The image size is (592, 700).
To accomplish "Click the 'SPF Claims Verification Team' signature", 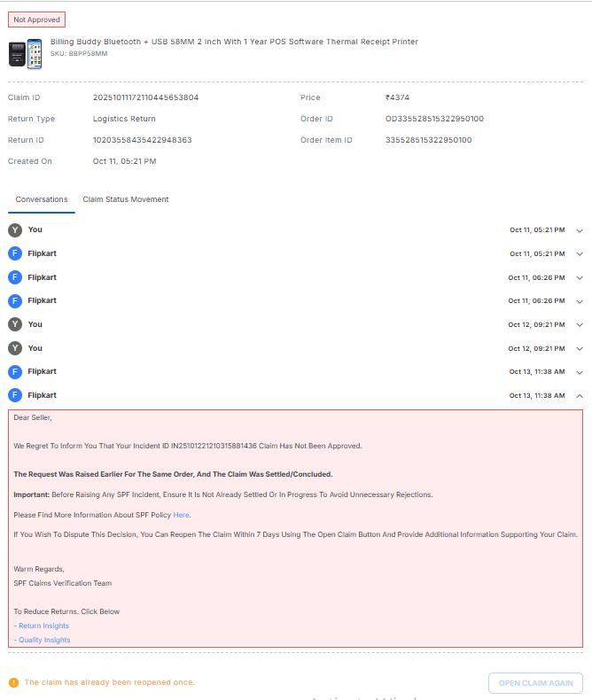I will (63, 583).
